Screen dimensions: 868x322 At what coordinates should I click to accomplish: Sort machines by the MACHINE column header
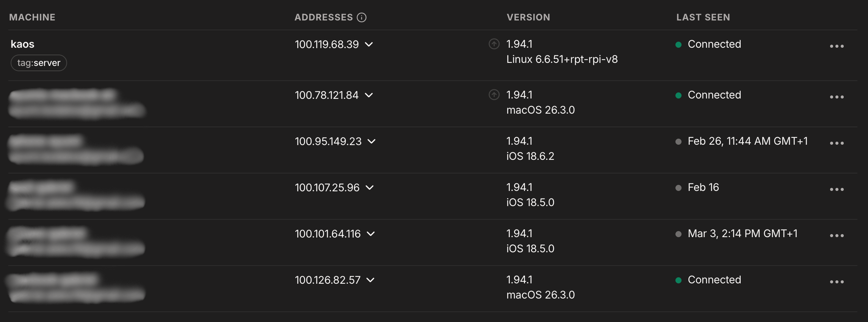point(32,17)
